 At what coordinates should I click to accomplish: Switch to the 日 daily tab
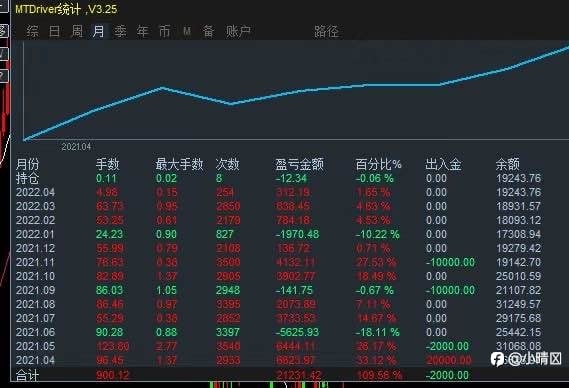[54, 32]
